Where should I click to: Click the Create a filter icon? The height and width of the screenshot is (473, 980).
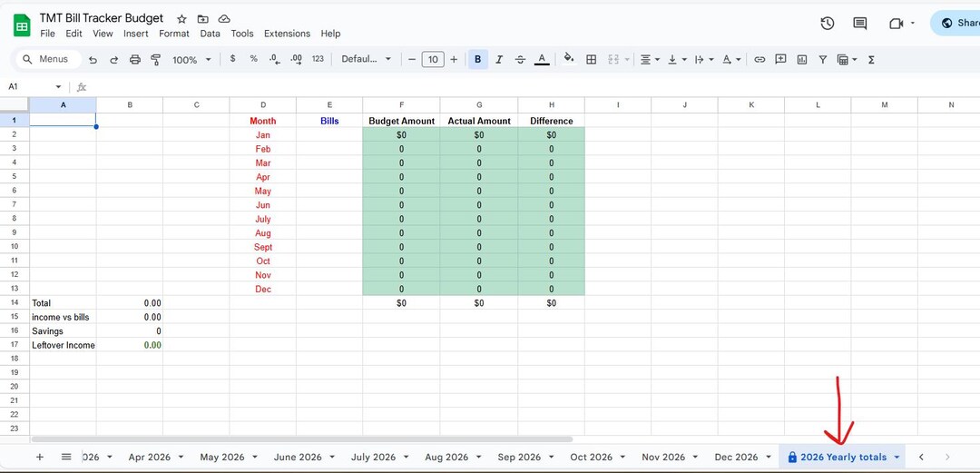(x=823, y=59)
